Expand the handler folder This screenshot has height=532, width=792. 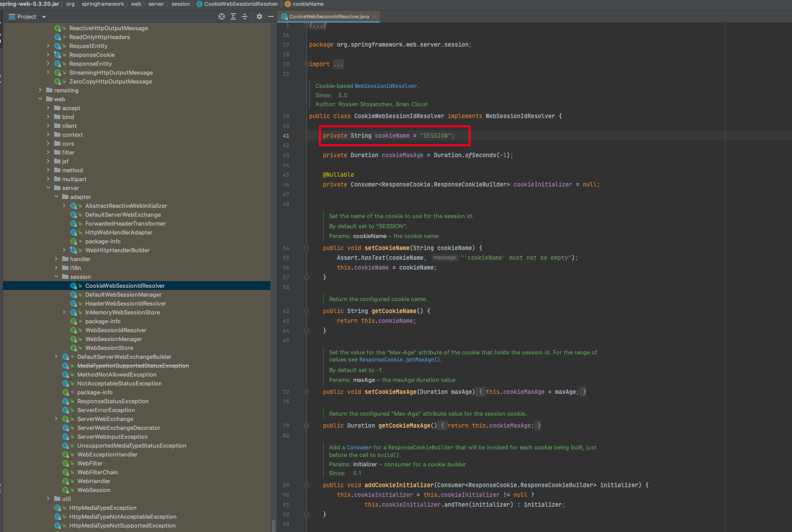click(x=56, y=259)
